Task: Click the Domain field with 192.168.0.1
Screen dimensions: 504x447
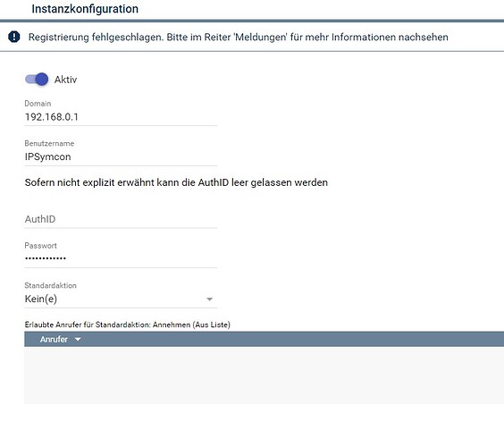Action: click(x=121, y=117)
